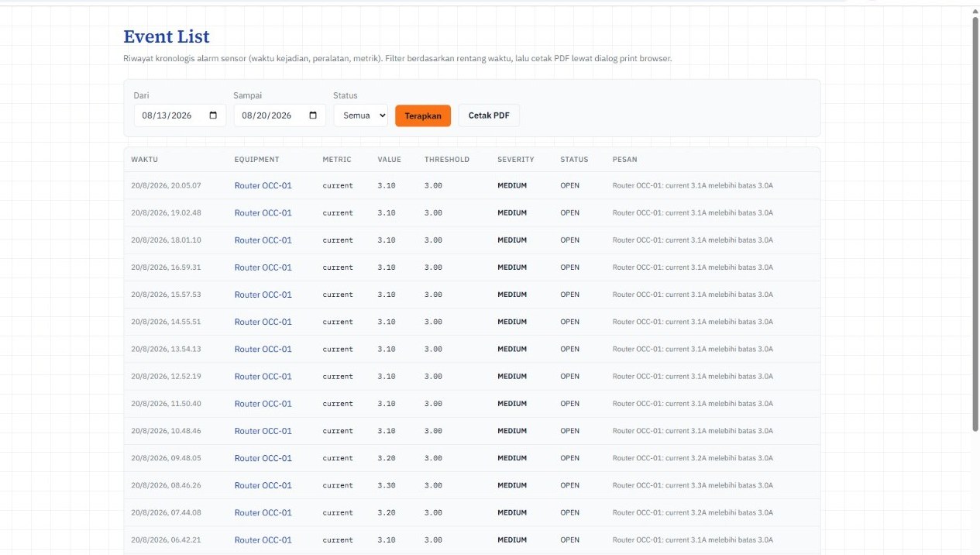Select Router OCC-01 link in the 13.54.13 row

coord(263,349)
